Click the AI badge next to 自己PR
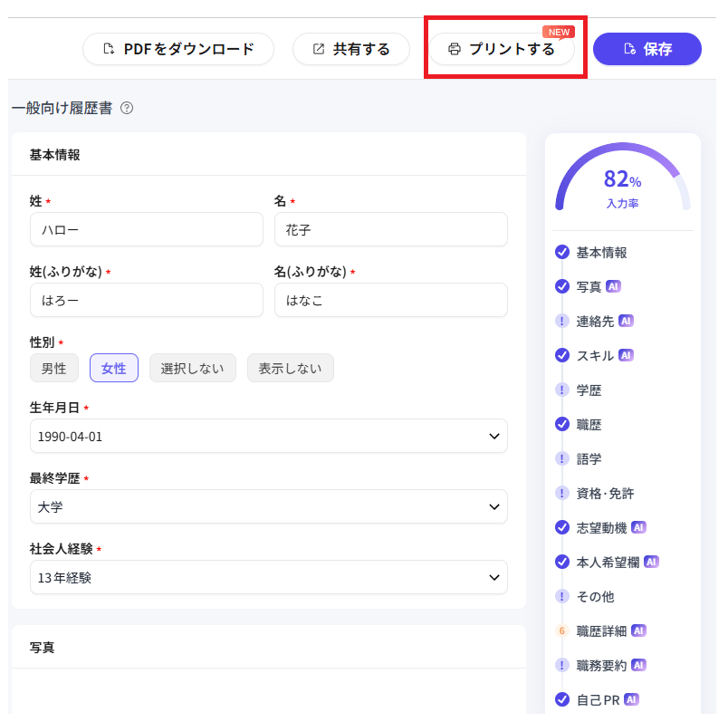This screenshot has height=722, width=728. [x=631, y=698]
